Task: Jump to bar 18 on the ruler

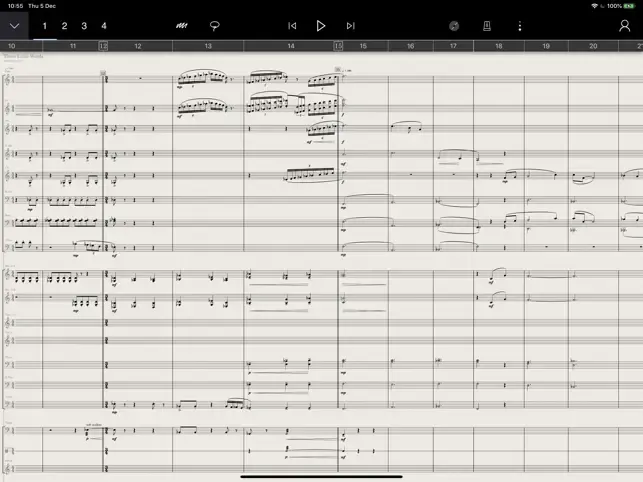Action: 499,46
